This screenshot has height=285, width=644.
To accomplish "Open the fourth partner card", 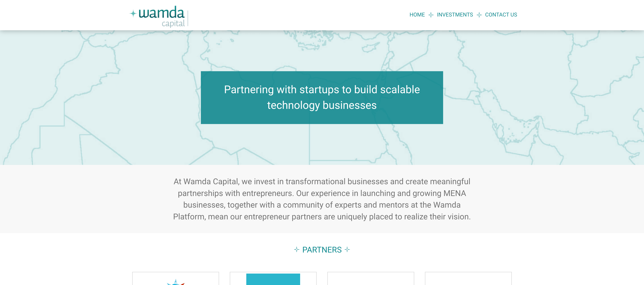I will point(468,279).
